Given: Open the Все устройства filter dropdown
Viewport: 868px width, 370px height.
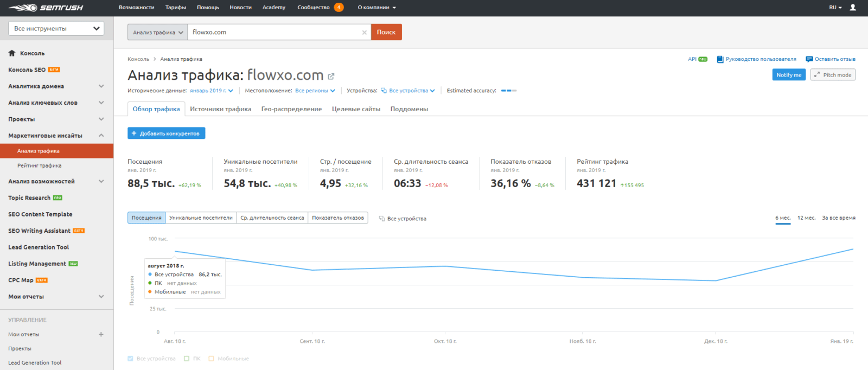Looking at the screenshot, I should tap(408, 91).
